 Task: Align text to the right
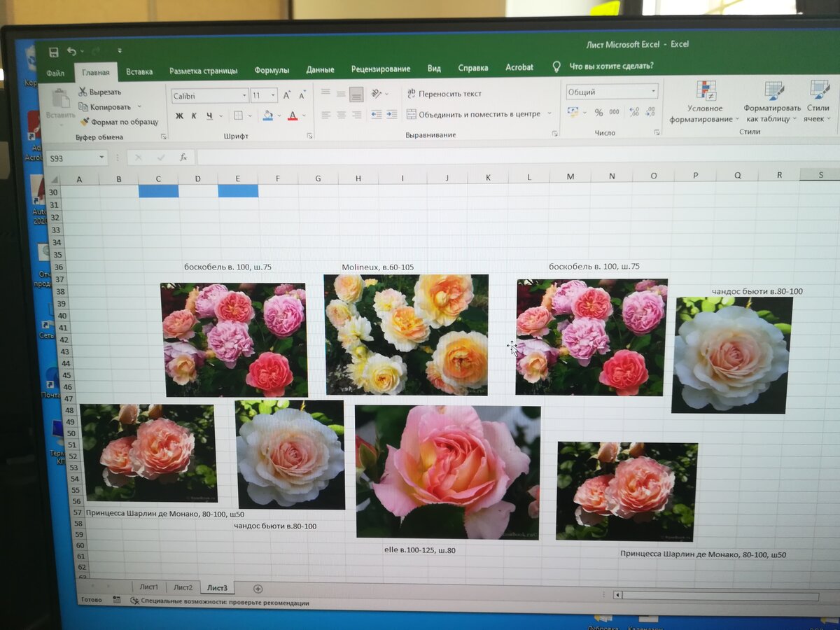tap(356, 114)
